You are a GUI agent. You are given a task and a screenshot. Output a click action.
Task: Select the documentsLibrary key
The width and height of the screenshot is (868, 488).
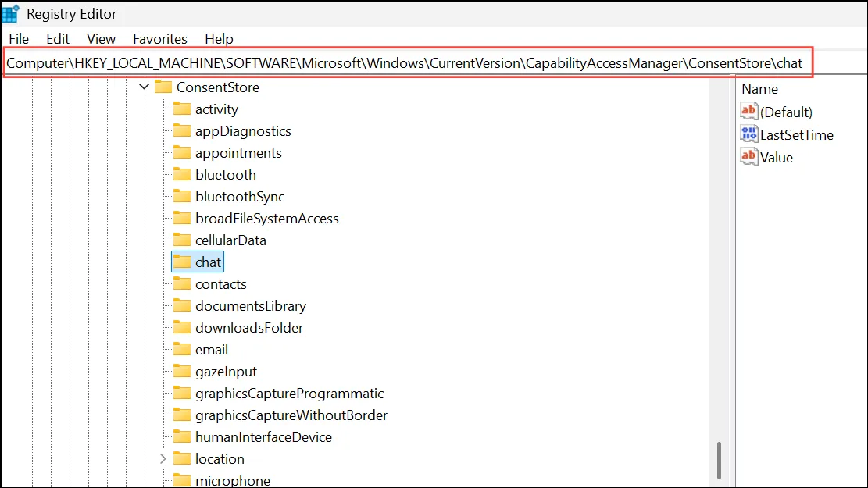click(250, 306)
